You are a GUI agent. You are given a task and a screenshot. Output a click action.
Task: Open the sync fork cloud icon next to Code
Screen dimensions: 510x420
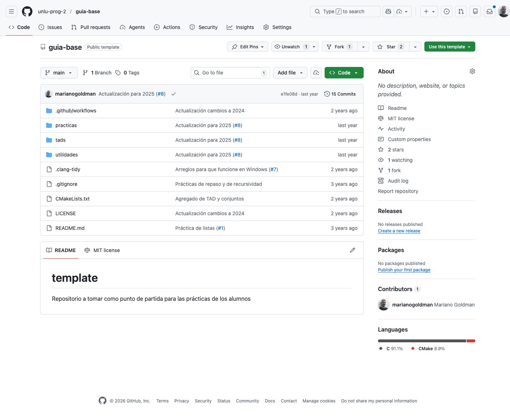[x=316, y=73]
